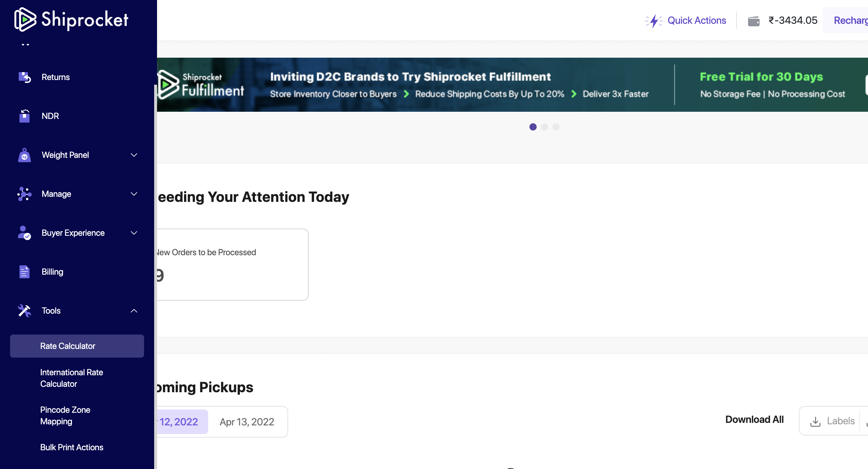This screenshot has width=868, height=469.
Task: Click the Weight Panel kg icon
Action: point(24,155)
